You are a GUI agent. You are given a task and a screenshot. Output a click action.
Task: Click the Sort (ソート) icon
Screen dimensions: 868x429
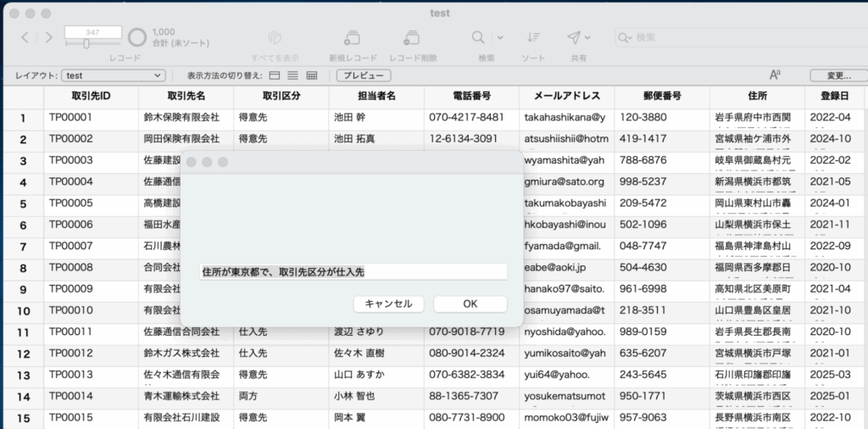(533, 37)
